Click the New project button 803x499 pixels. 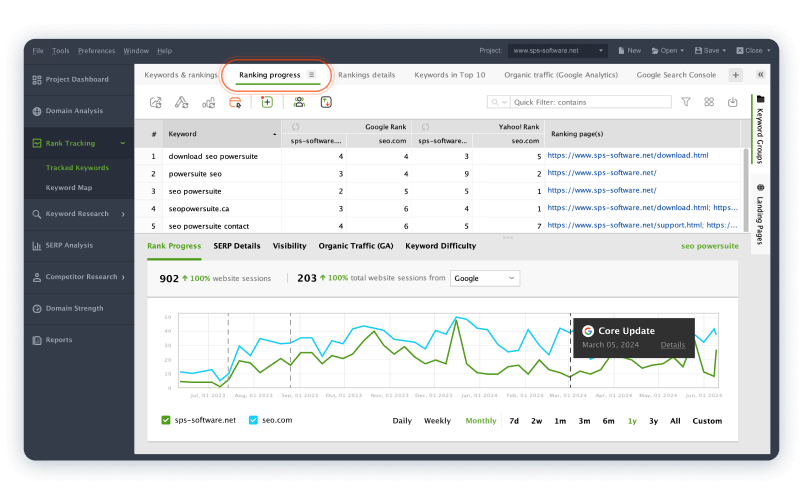pos(630,51)
